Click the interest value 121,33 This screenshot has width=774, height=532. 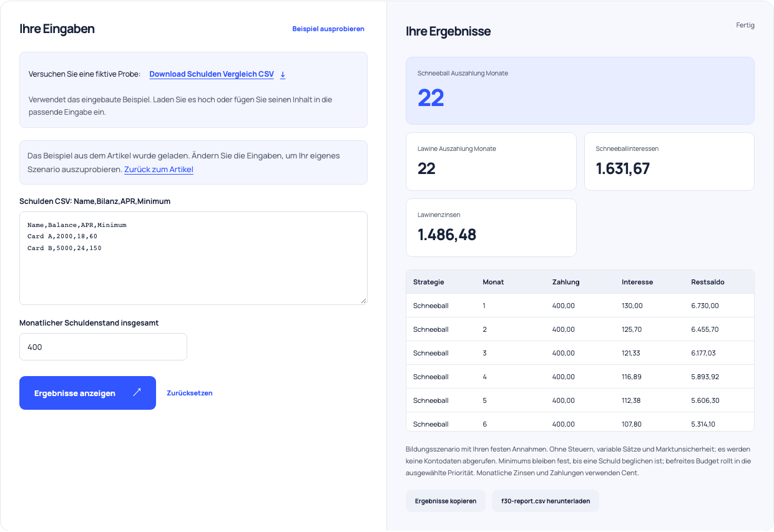[632, 353]
